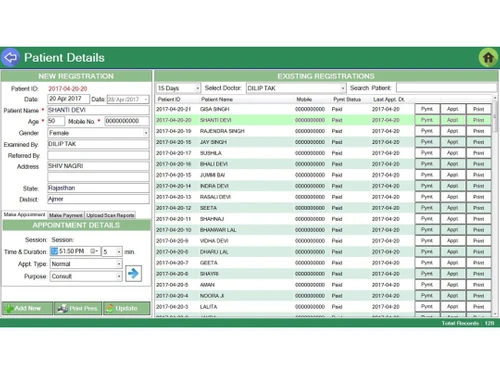Viewport: 500px width, 375px height.
Task: Click the patient list vertical scrollbar
Action: pyautogui.click(x=495, y=205)
